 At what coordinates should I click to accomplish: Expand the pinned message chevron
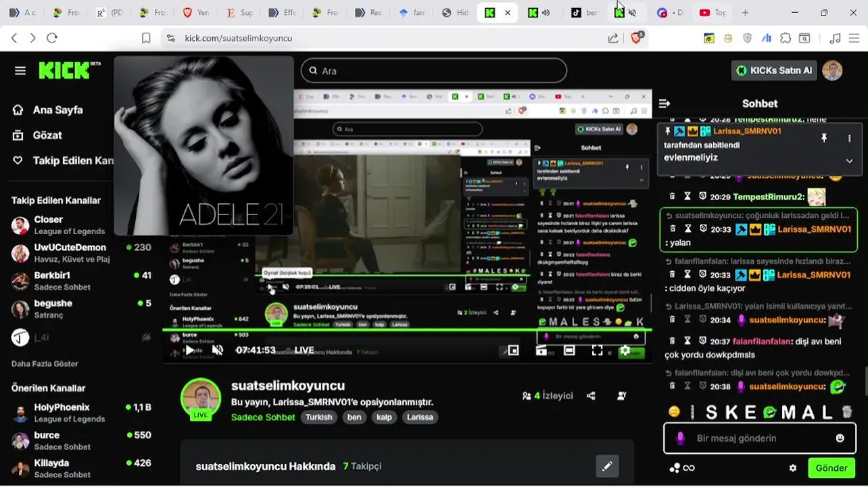tap(850, 161)
